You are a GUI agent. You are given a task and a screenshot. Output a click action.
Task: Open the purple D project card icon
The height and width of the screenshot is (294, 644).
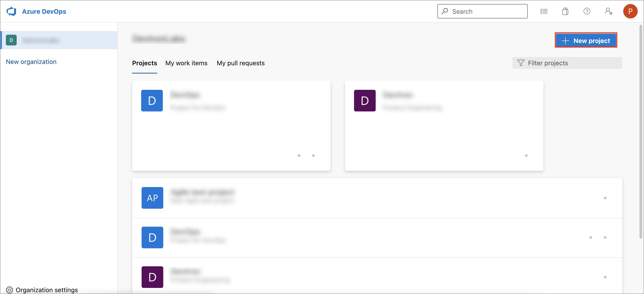tap(364, 101)
